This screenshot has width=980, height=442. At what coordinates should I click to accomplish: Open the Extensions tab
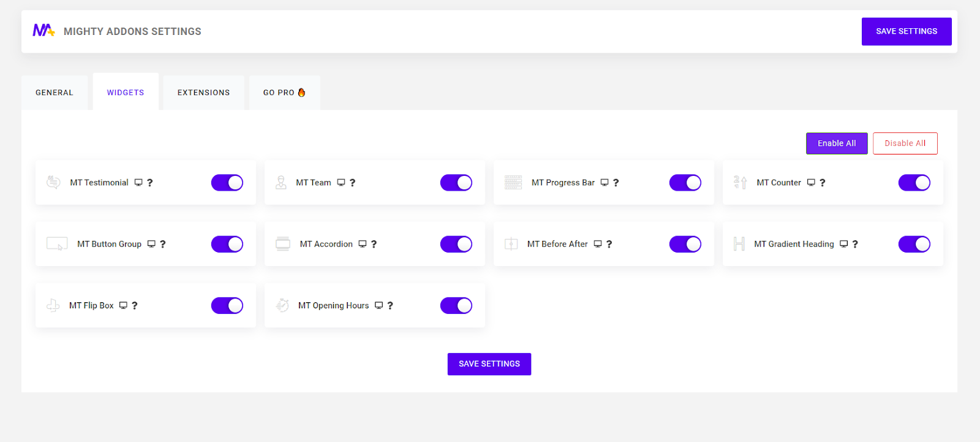point(203,93)
